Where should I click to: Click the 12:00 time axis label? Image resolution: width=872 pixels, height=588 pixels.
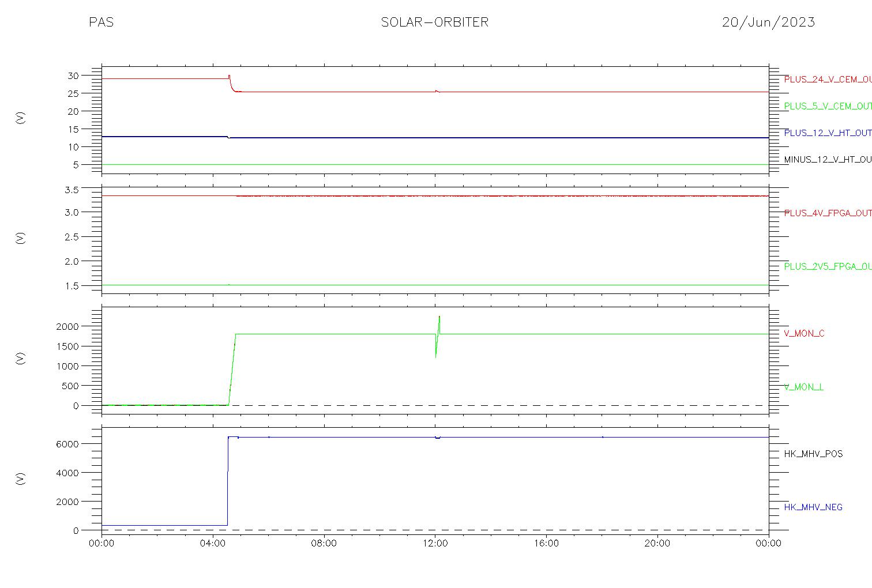click(x=435, y=543)
